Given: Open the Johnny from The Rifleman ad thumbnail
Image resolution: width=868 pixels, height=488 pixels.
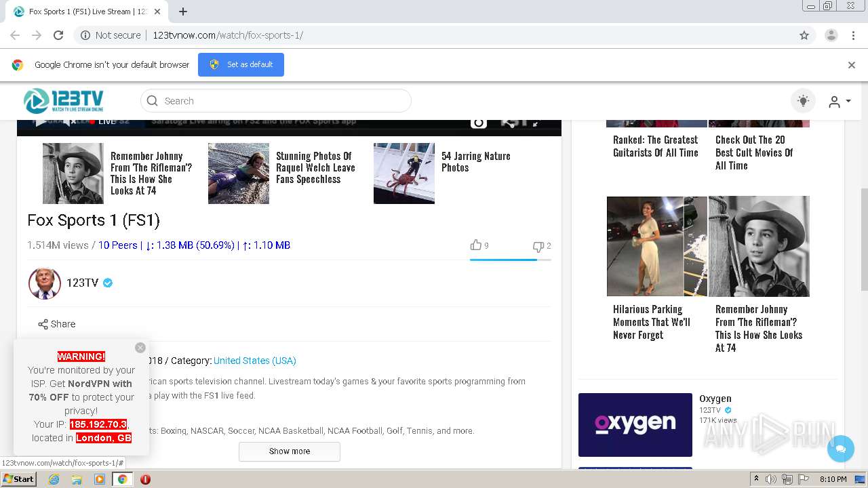Looking at the screenshot, I should tap(73, 174).
